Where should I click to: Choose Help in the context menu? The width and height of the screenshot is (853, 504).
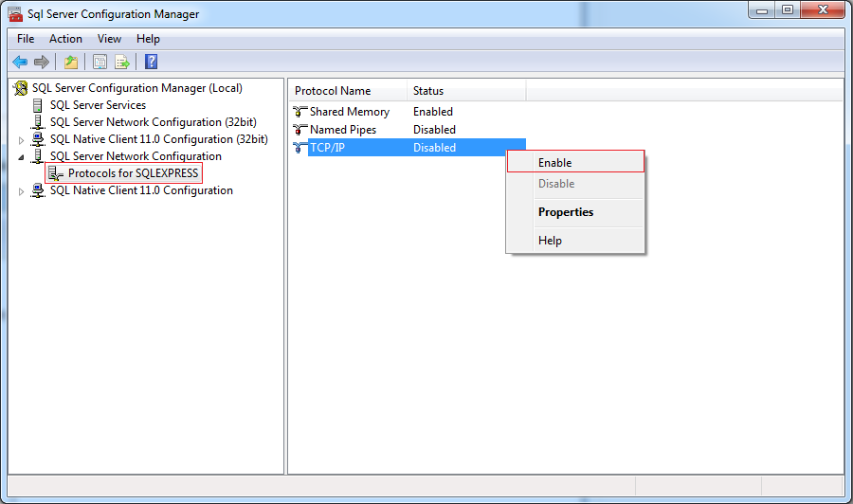(x=575, y=241)
